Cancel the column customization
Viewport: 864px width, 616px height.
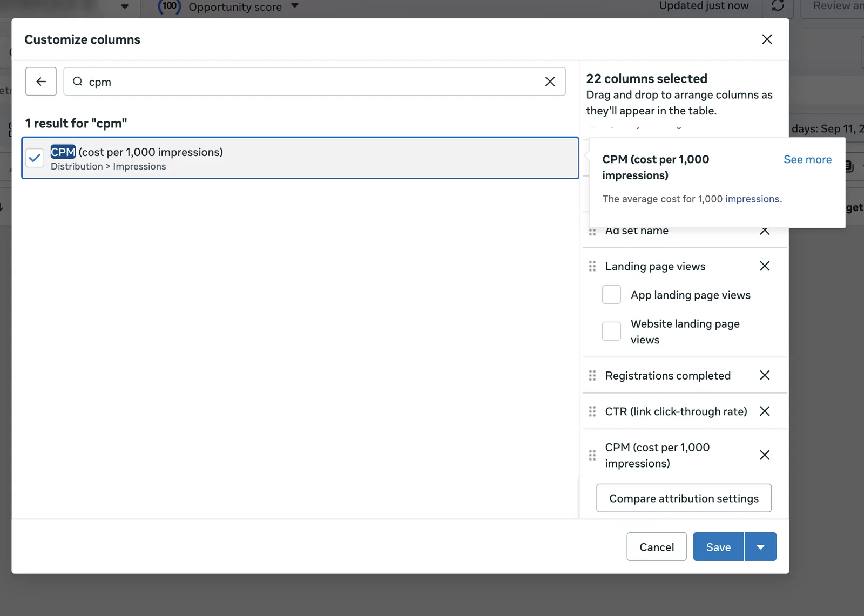[657, 547]
